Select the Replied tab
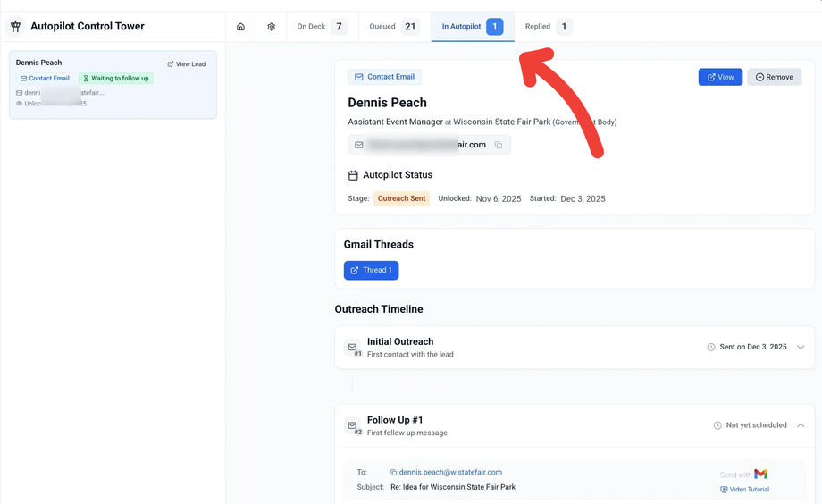This screenshot has width=822, height=504. (x=548, y=27)
